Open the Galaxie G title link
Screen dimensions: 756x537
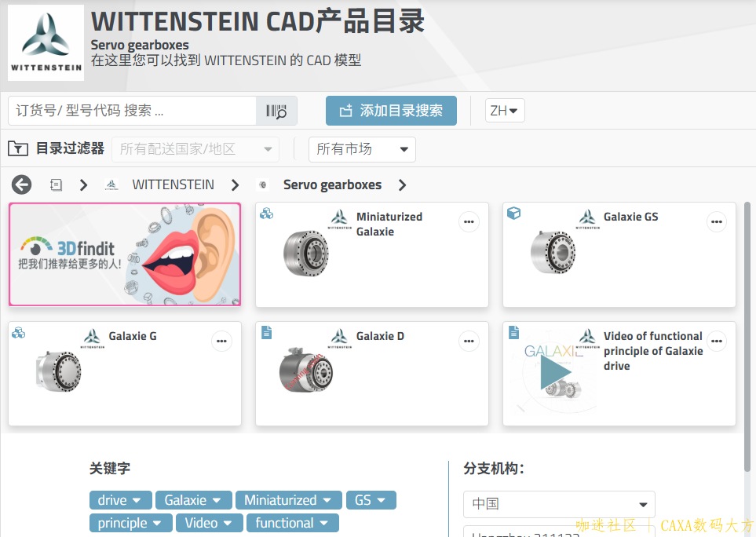tap(133, 336)
